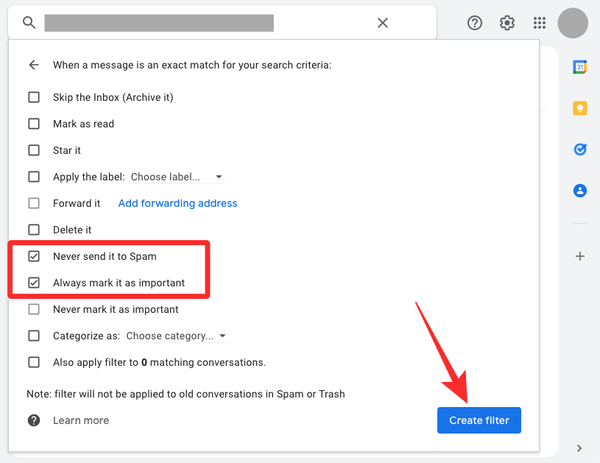Go back with the left arrow
Viewport: 600px width, 463px height.
point(34,65)
